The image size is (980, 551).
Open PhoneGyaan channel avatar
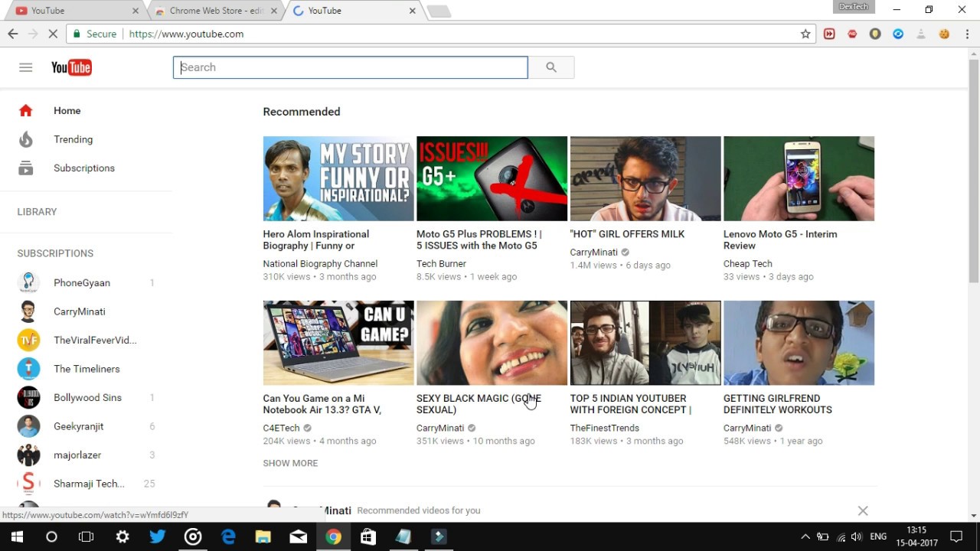(28, 282)
